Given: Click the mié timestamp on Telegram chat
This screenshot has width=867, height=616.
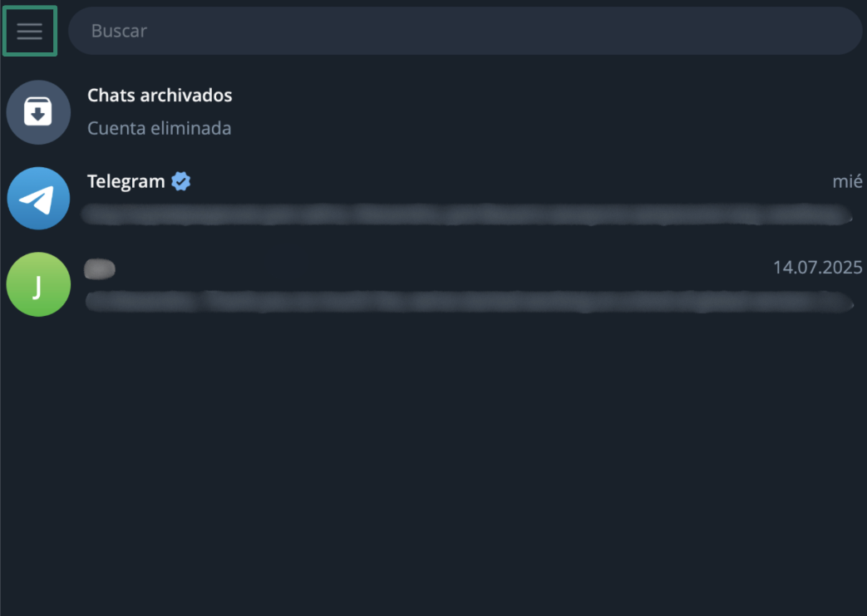Looking at the screenshot, I should click(x=847, y=181).
